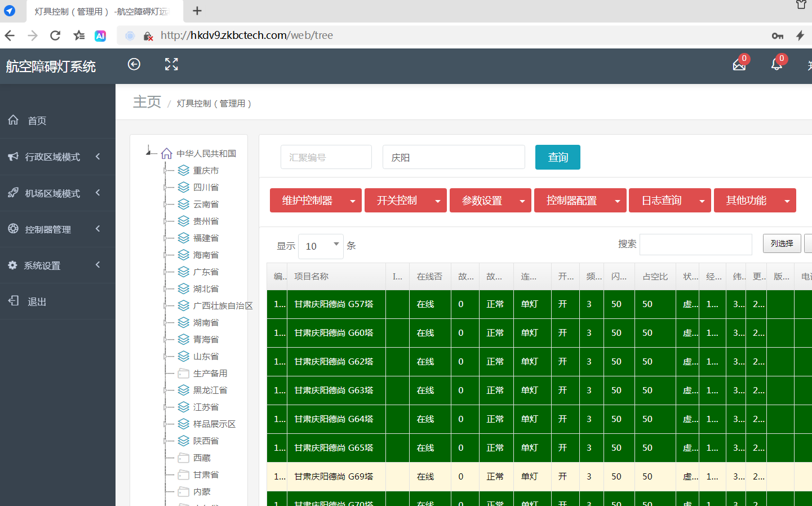Click the browser reload icon

tap(55, 35)
